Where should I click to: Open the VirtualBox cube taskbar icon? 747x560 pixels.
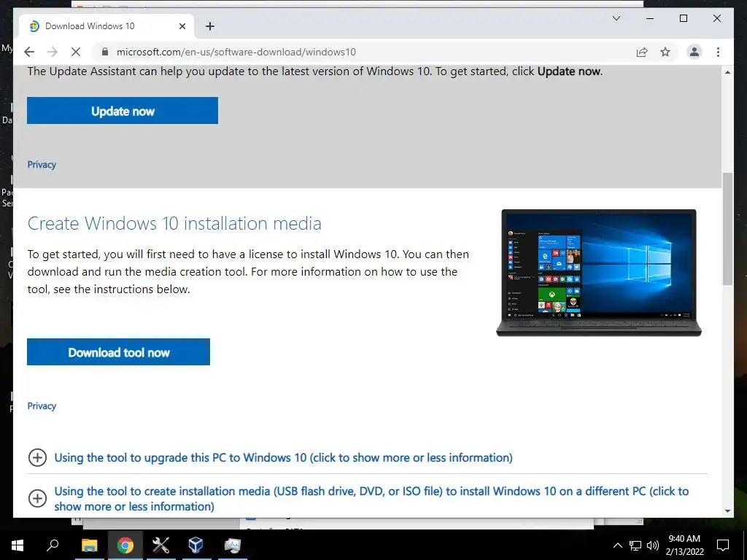pos(196,545)
